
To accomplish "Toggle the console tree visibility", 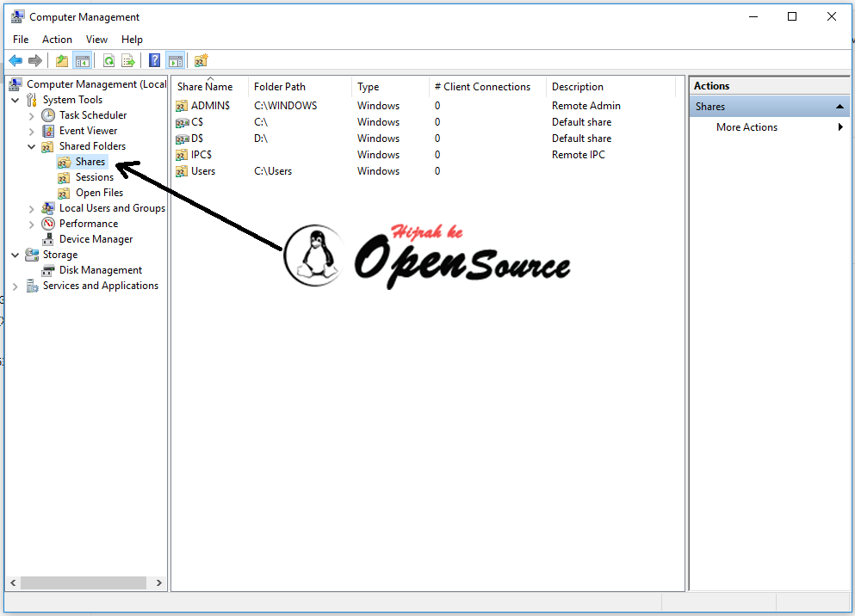I will pos(81,60).
